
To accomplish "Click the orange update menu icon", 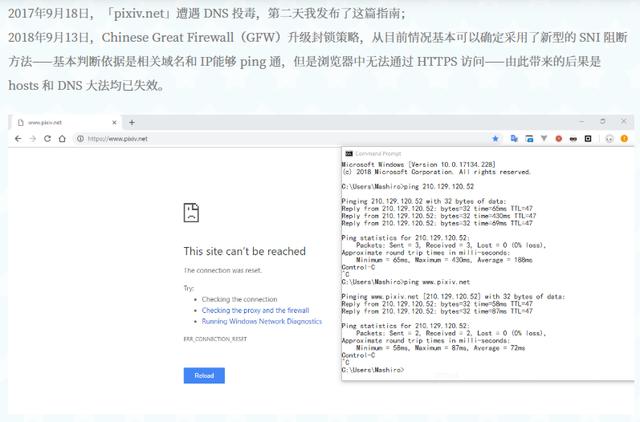I will (x=624, y=139).
